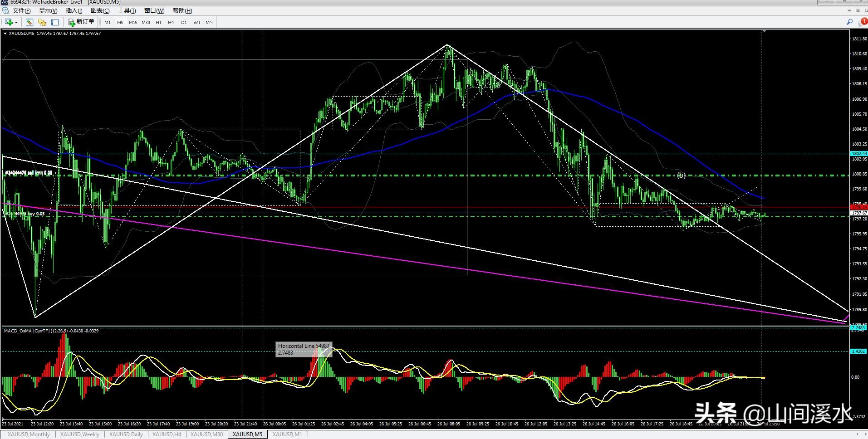
Task: Select the buy 0.05 order line label
Action: tap(25, 214)
